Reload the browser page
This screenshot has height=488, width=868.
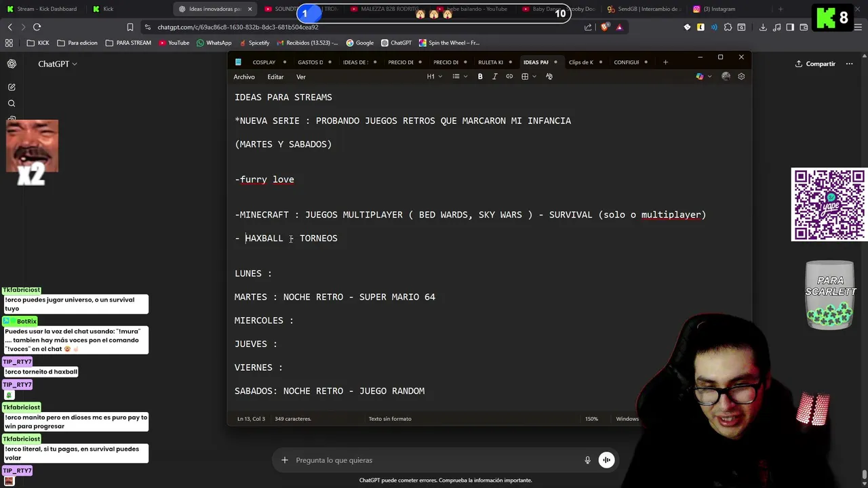(37, 27)
